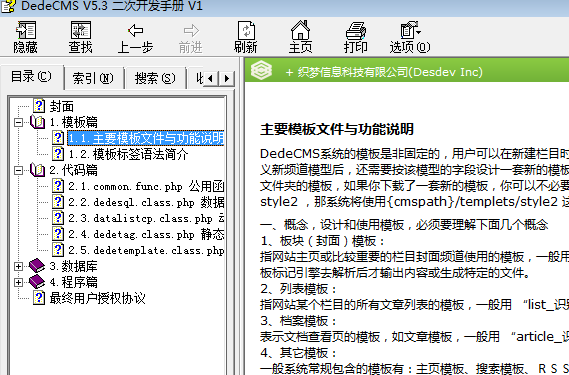This screenshot has width=569, height=375.
Task: Open the 封面 cover page topic
Action: (62, 106)
